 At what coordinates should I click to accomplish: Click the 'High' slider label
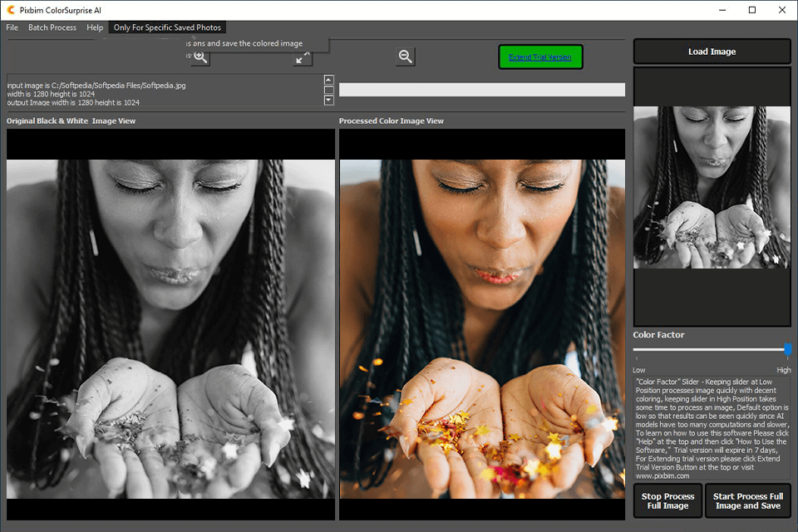pyautogui.click(x=784, y=370)
